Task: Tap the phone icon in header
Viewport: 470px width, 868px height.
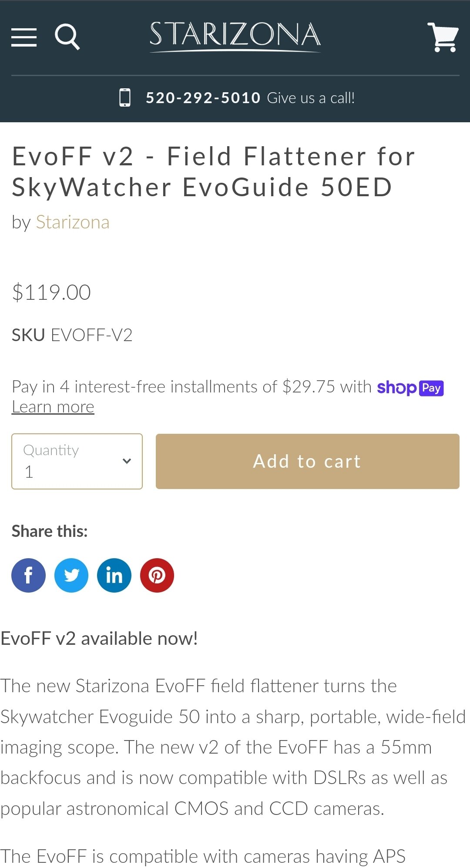Action: coord(125,97)
